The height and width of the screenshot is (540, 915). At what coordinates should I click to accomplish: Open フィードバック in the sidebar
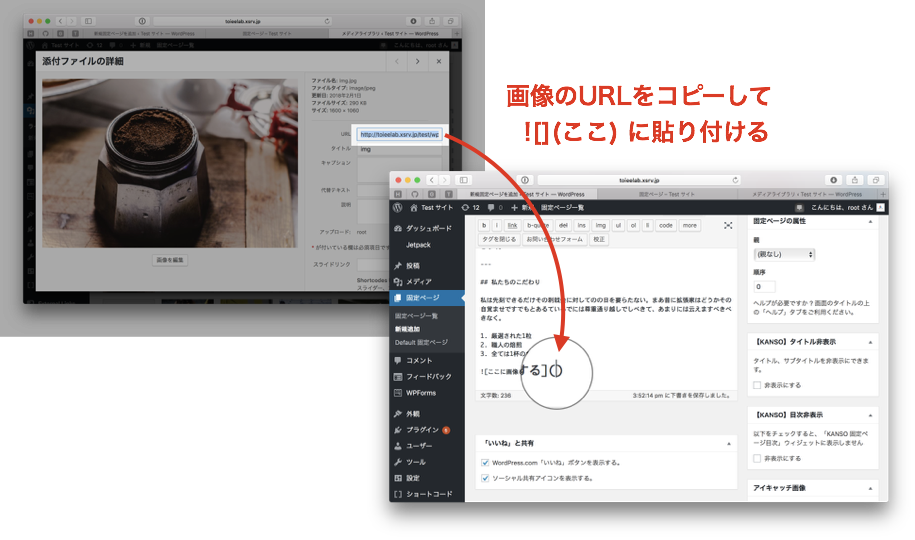(428, 377)
